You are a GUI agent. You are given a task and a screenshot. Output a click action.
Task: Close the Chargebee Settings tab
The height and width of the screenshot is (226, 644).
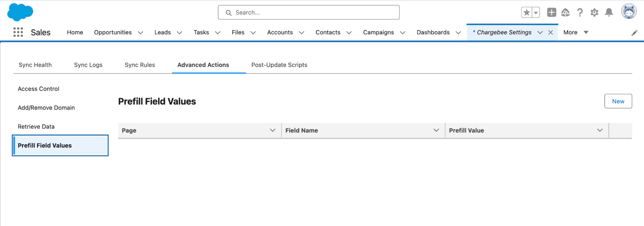[x=551, y=32]
